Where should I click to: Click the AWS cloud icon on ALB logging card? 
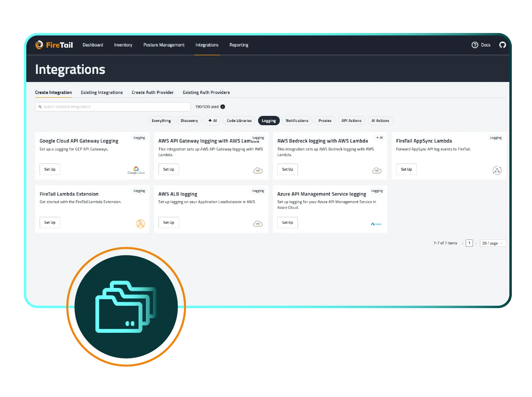[258, 224]
